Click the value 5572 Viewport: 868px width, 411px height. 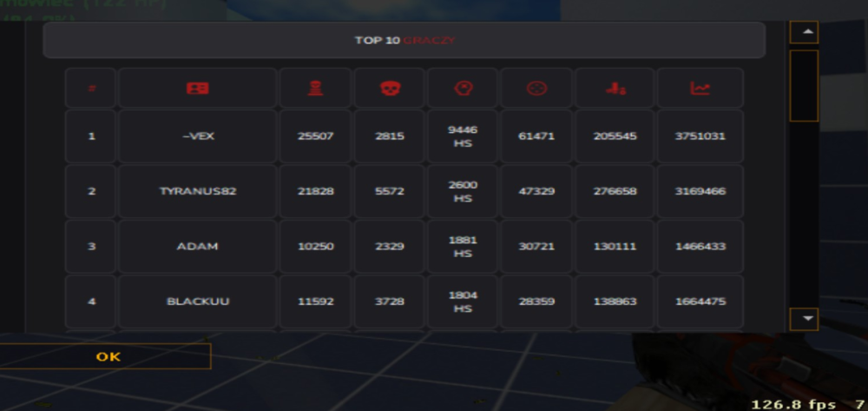(390, 191)
